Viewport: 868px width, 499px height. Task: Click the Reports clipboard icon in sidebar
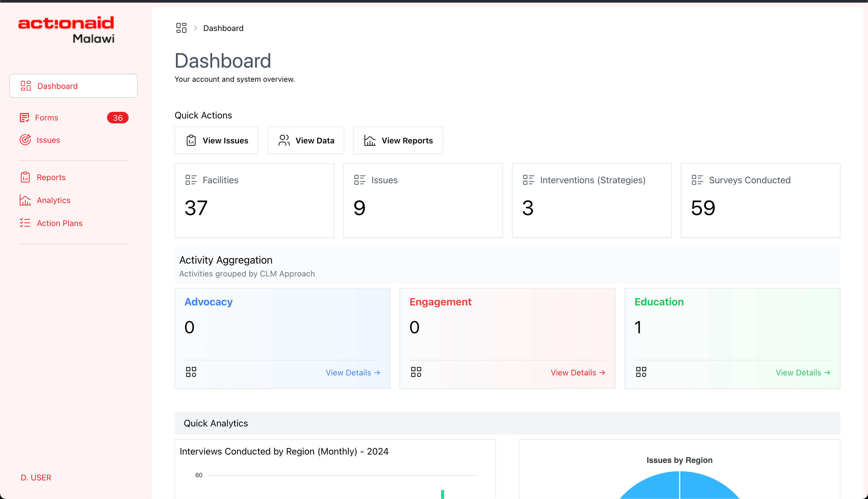click(25, 177)
